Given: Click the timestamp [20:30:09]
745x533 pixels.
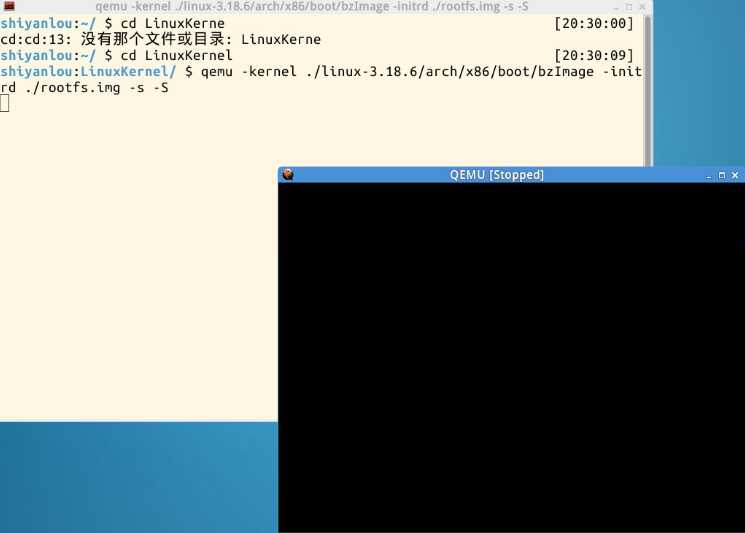Looking at the screenshot, I should (594, 55).
